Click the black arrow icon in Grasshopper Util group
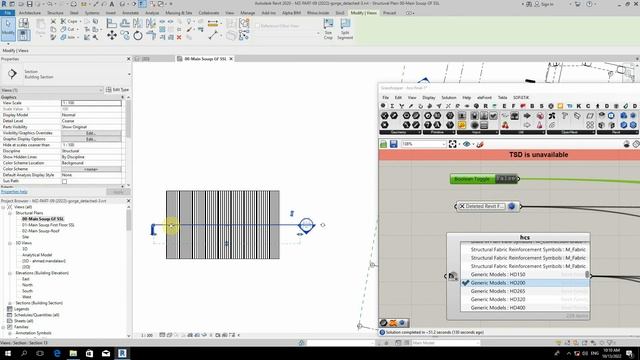This screenshot has width=640, height=360. [x=527, y=116]
